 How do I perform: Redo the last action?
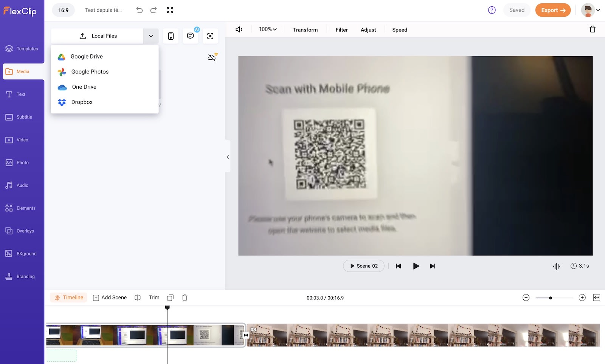154,10
